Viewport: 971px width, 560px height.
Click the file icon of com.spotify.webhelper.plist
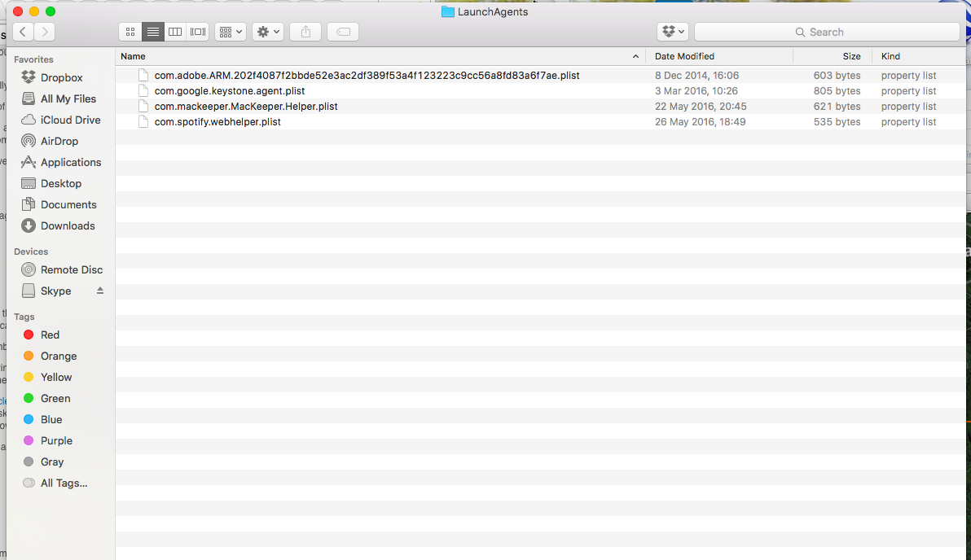coord(143,122)
